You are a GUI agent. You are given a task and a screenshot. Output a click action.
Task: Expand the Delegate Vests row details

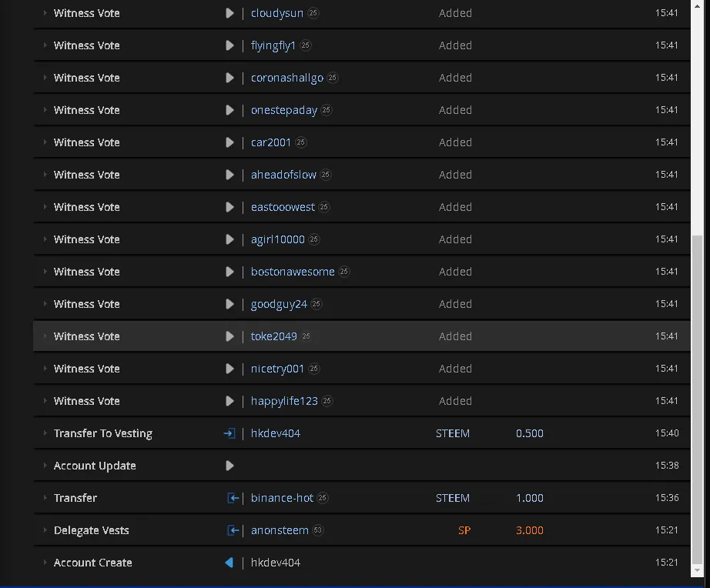tap(45, 530)
